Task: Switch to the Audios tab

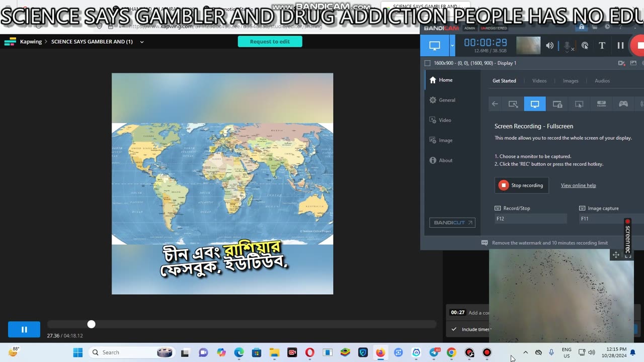Action: [x=602, y=81]
